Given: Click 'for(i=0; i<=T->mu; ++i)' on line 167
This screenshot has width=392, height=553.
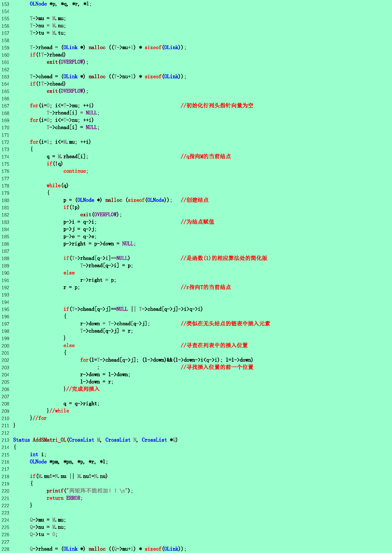Looking at the screenshot, I should [x=62, y=105].
